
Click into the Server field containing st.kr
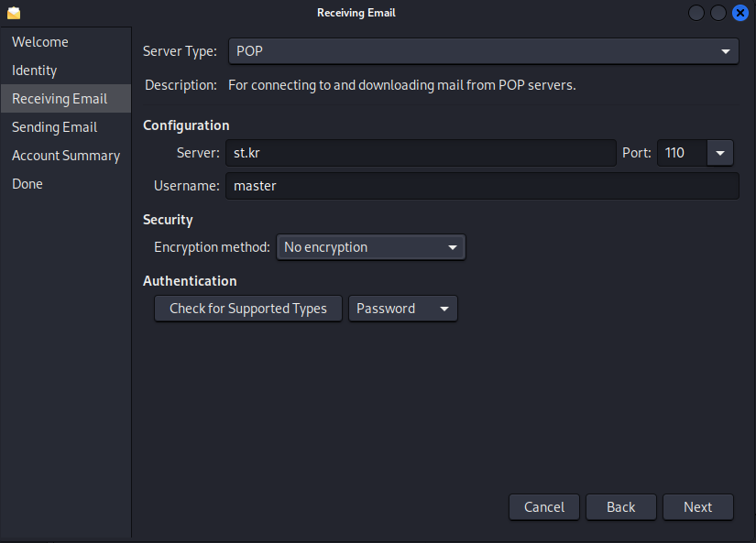click(x=421, y=153)
